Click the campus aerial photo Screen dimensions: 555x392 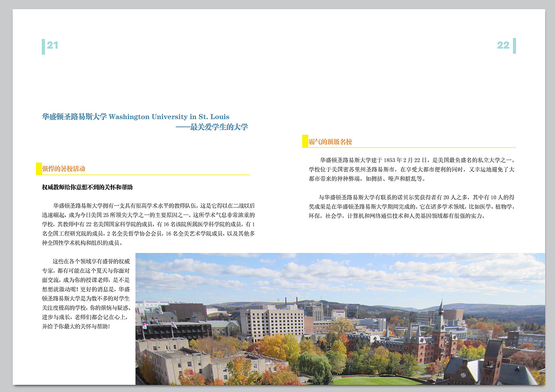(340, 319)
